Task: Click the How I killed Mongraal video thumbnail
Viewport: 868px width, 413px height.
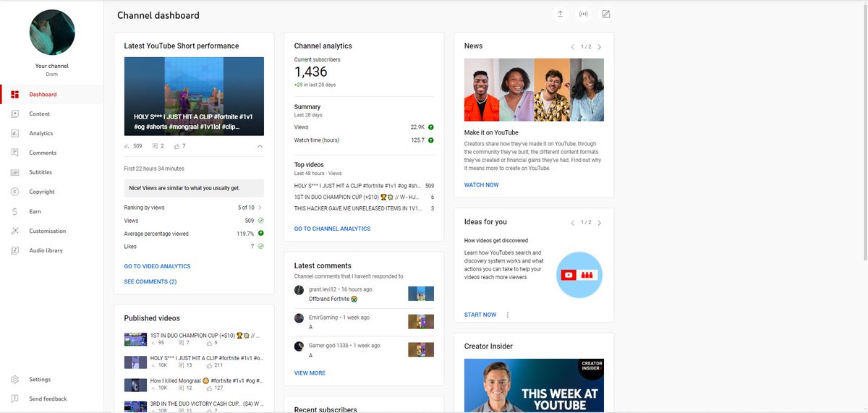Action: point(136,385)
